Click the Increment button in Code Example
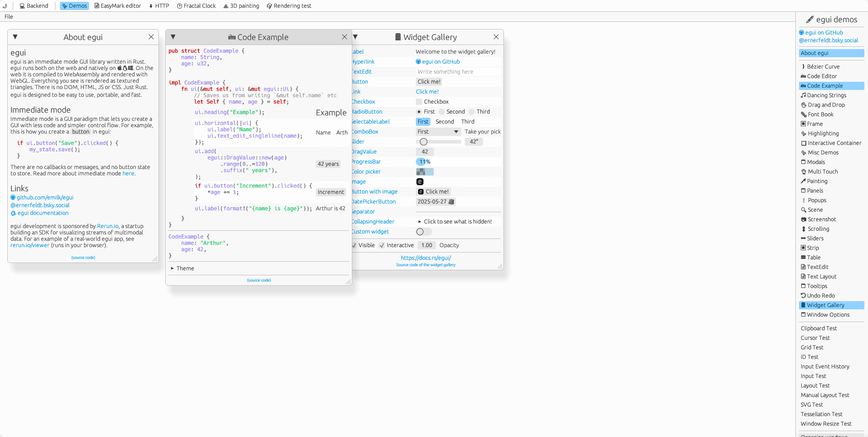Viewport: 868px width, 437px height. (x=331, y=192)
